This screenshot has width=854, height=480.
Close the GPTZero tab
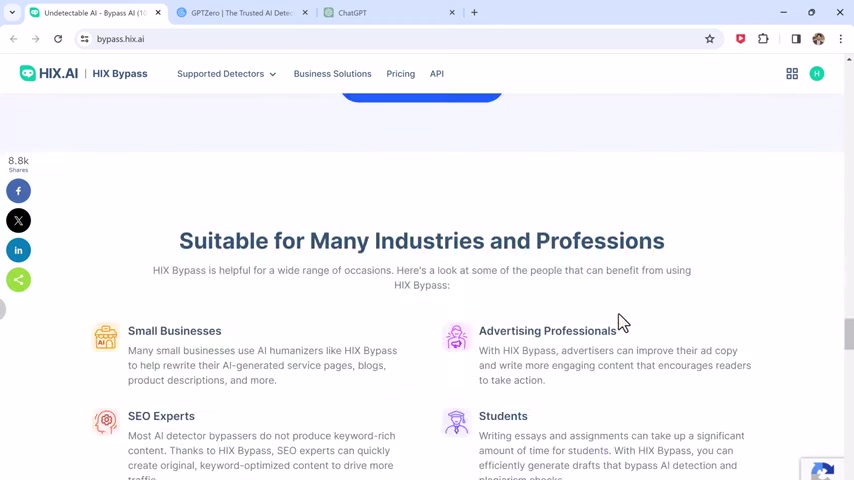click(305, 13)
